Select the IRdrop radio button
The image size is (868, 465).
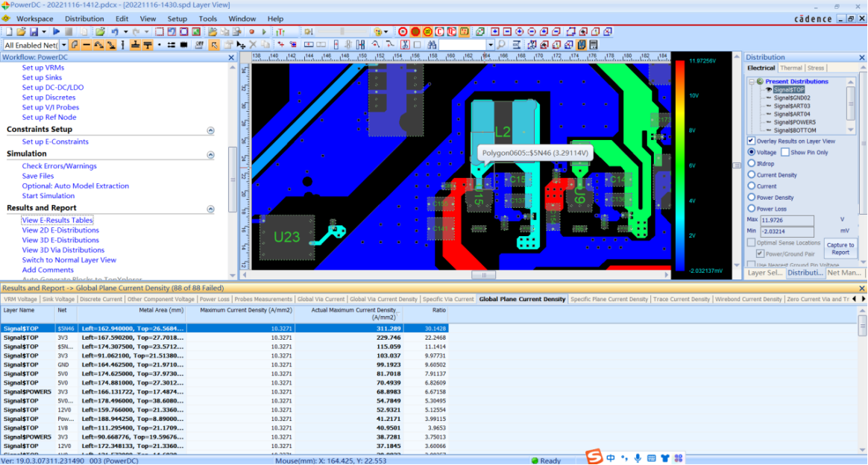pyautogui.click(x=751, y=164)
